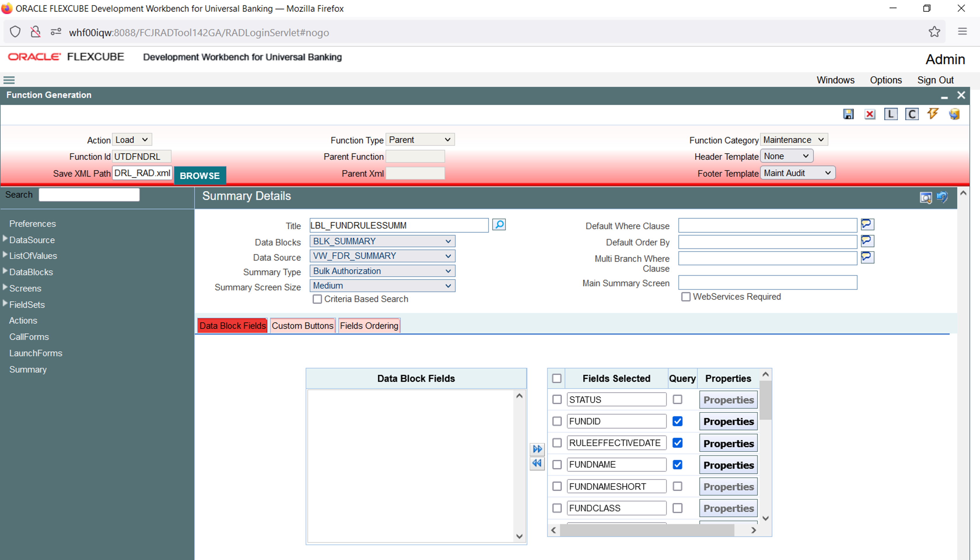This screenshot has height=560, width=980.
Task: Click the C toolbar icon
Action: click(911, 114)
